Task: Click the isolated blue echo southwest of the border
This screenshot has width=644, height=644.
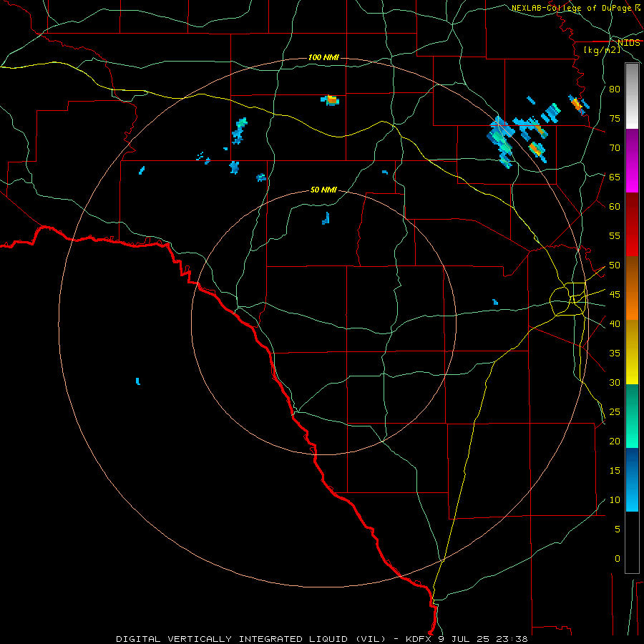Action: pyautogui.click(x=138, y=381)
